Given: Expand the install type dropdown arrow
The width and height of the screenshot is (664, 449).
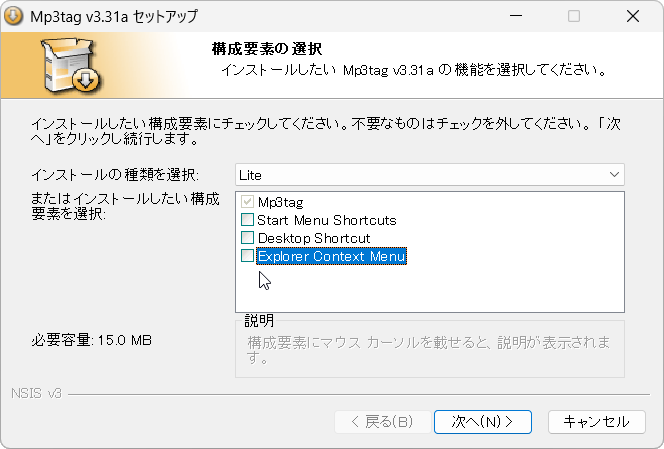Looking at the screenshot, I should coord(613,174).
